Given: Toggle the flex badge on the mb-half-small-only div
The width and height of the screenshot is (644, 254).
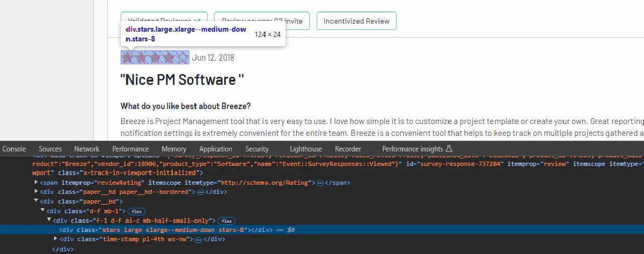Looking at the screenshot, I should point(226,221).
